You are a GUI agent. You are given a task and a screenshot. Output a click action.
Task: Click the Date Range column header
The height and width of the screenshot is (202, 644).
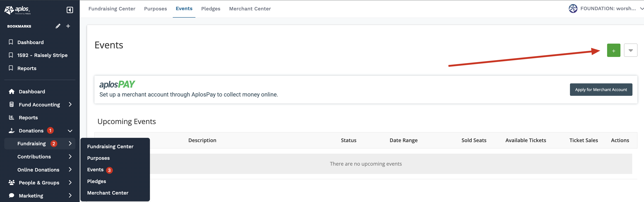[403, 140]
